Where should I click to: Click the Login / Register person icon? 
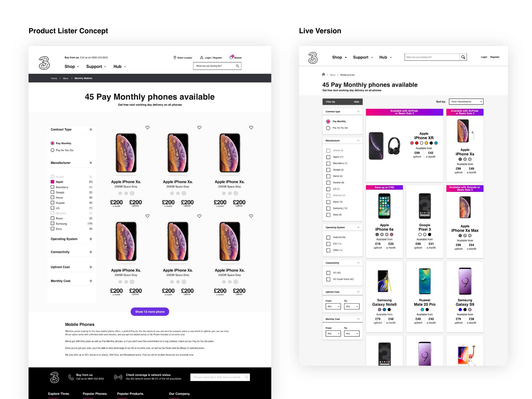click(x=202, y=58)
